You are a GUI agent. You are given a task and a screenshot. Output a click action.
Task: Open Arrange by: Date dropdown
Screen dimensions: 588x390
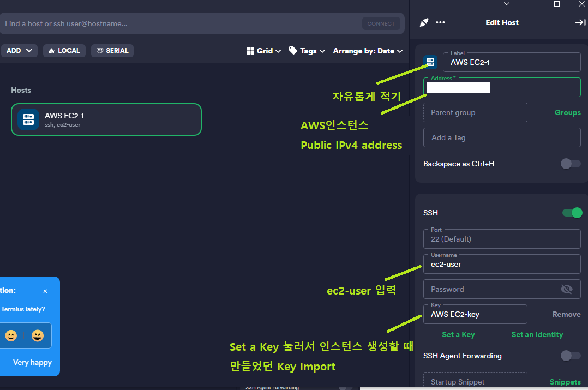click(368, 51)
